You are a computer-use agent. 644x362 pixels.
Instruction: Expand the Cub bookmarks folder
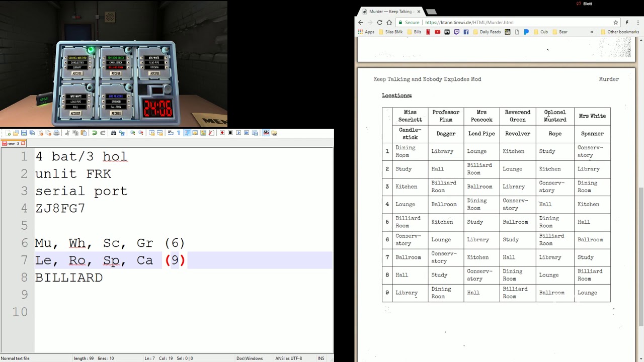point(540,32)
